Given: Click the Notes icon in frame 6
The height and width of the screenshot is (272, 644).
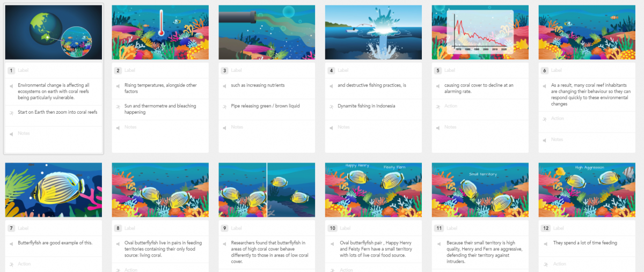Looking at the screenshot, I should pos(545,139).
